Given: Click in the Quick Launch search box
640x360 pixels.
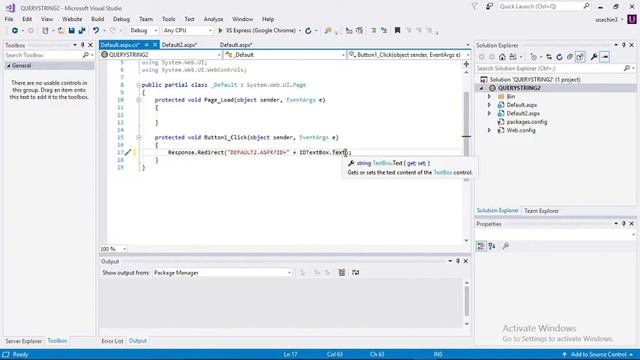Looking at the screenshot, I should [544, 7].
